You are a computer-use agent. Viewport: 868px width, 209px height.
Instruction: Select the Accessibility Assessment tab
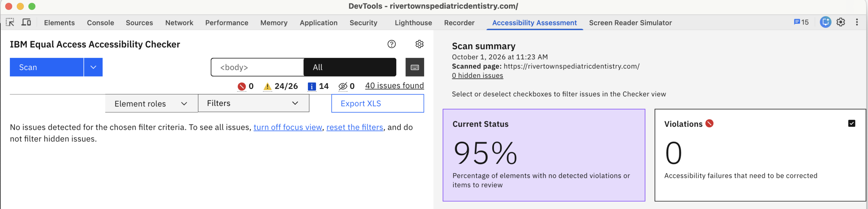pos(534,23)
